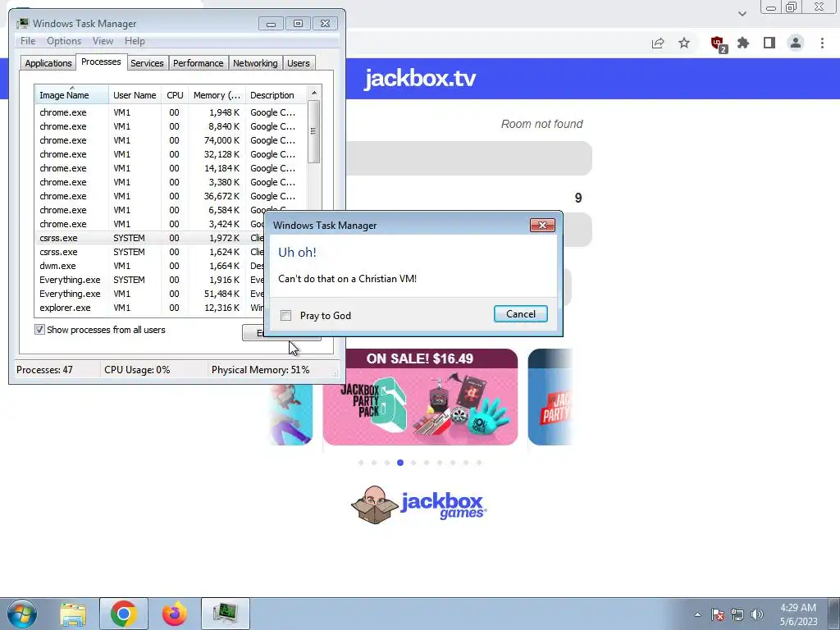Open the Options menu in Task Manager
The height and width of the screenshot is (630, 840).
pos(64,41)
